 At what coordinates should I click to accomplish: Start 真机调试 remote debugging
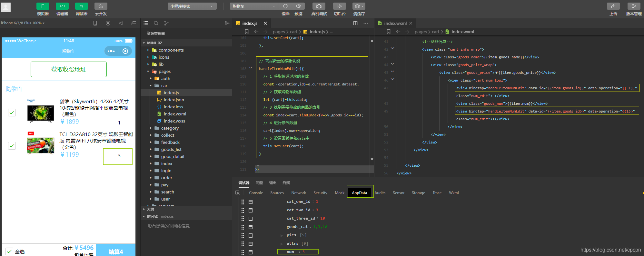pyautogui.click(x=319, y=6)
